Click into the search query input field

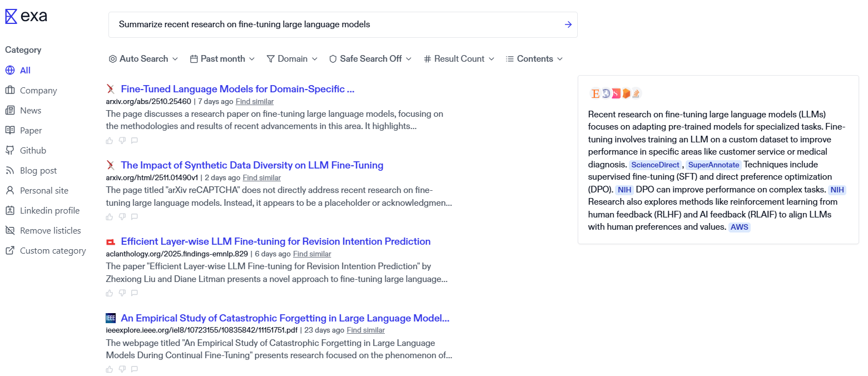pos(334,24)
